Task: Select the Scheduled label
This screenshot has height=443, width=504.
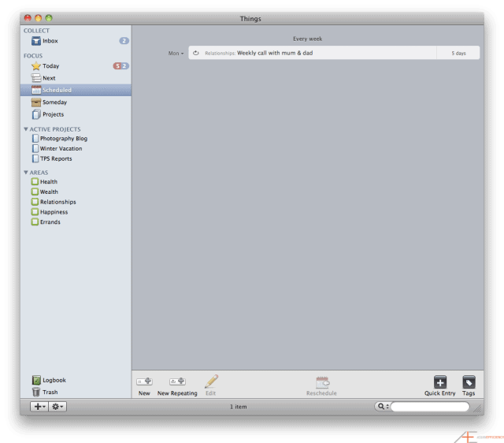Action: (x=57, y=90)
